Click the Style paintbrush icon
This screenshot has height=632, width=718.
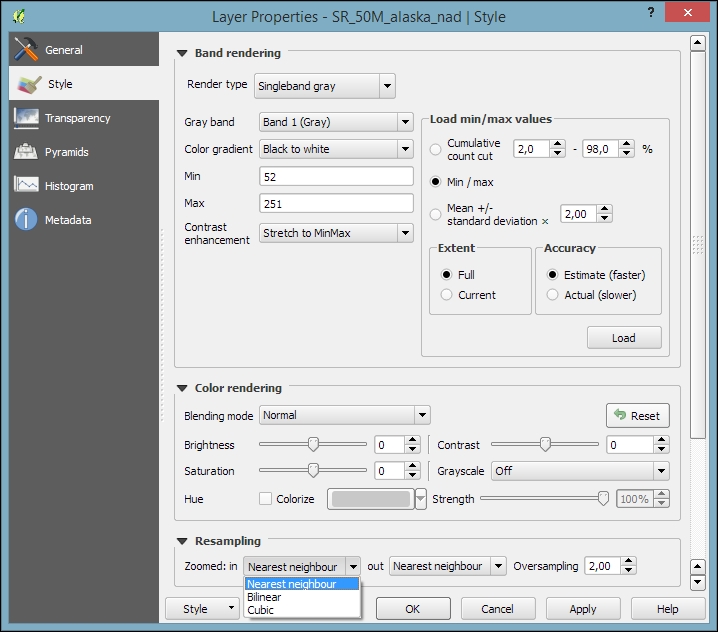pyautogui.click(x=29, y=85)
